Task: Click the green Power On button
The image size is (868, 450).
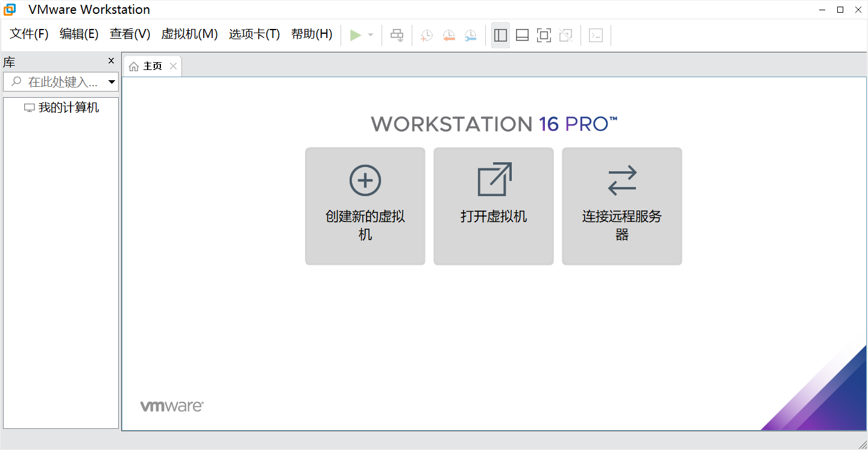Action: [356, 34]
